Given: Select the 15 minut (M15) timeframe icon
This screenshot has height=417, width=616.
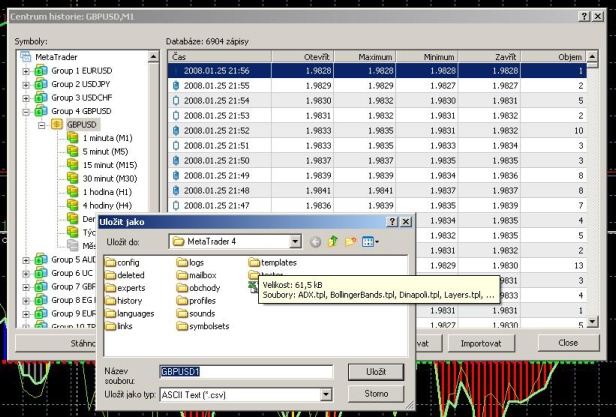Looking at the screenshot, I should pos(72,163).
